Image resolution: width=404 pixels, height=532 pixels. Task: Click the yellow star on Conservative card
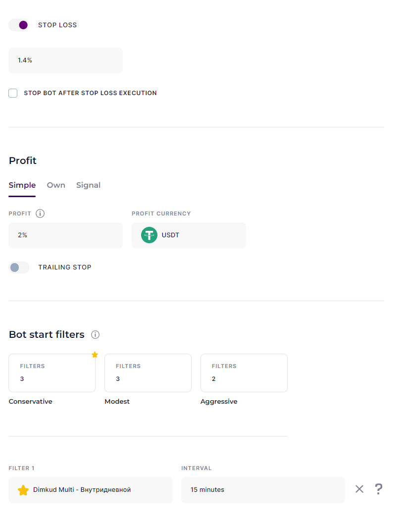(95, 355)
